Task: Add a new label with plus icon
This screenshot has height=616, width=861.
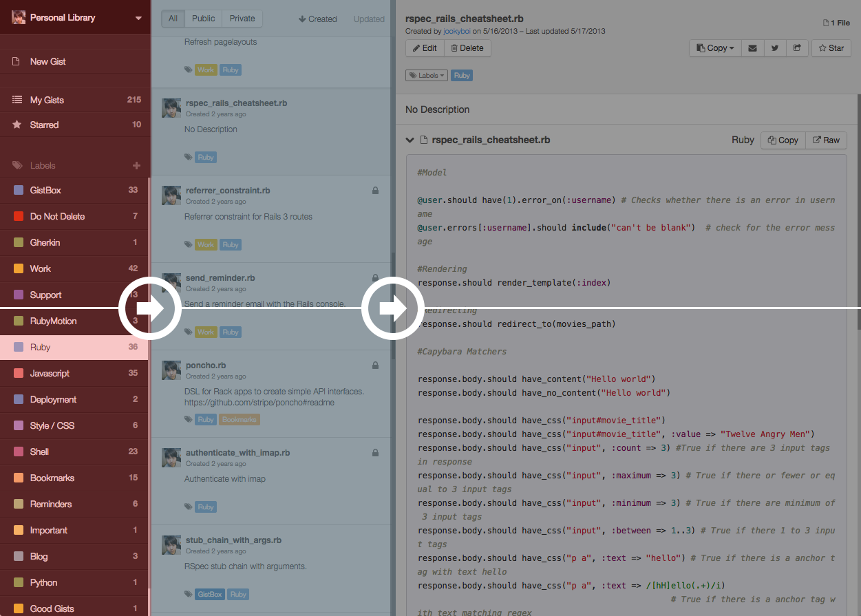Action: [136, 165]
